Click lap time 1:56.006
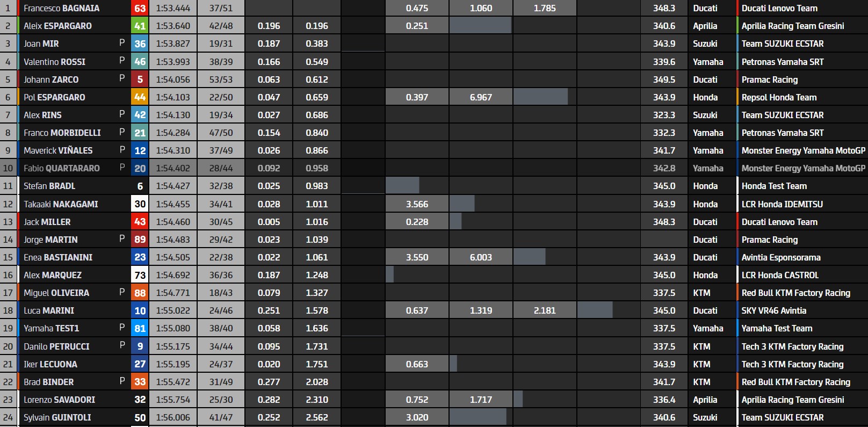This screenshot has height=427, width=868. point(173,417)
